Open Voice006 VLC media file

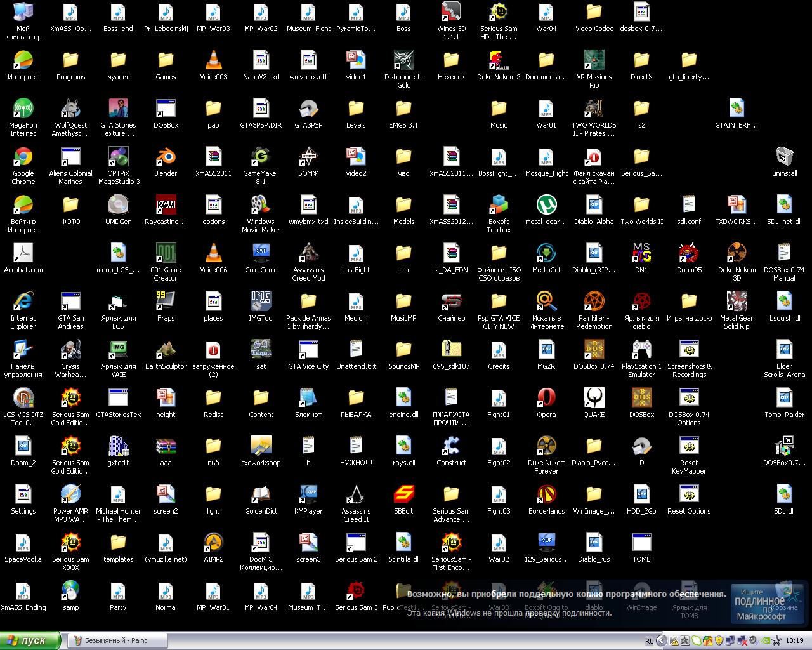coord(213,253)
